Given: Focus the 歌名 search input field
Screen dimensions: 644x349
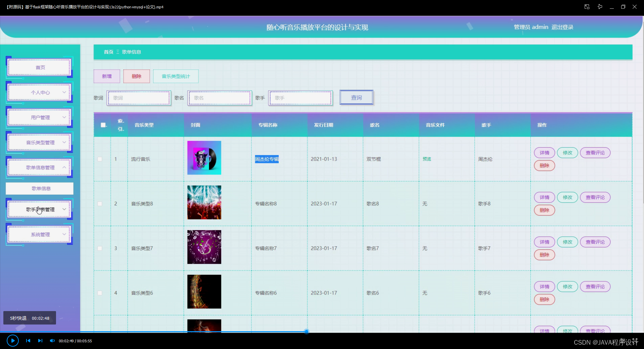Looking at the screenshot, I should coord(220,98).
